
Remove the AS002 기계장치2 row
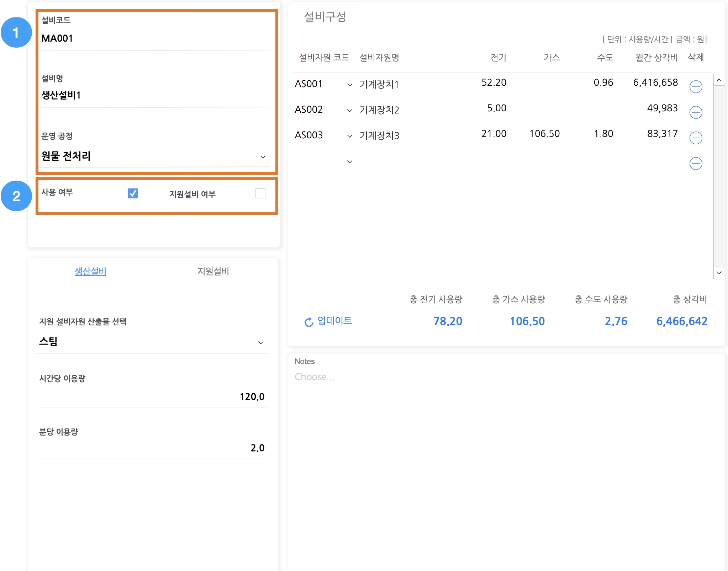pos(696,112)
